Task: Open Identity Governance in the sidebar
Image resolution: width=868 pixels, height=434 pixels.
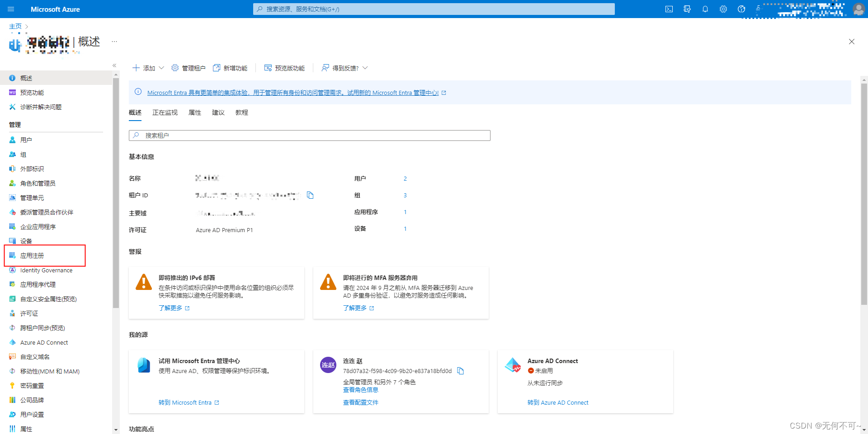Action: coord(46,270)
